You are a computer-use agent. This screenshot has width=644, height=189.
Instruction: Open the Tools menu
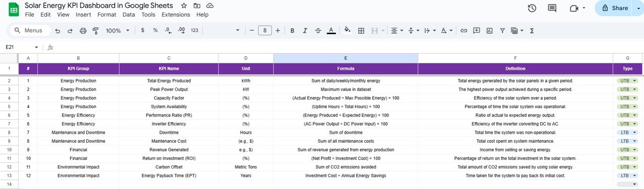click(x=148, y=15)
